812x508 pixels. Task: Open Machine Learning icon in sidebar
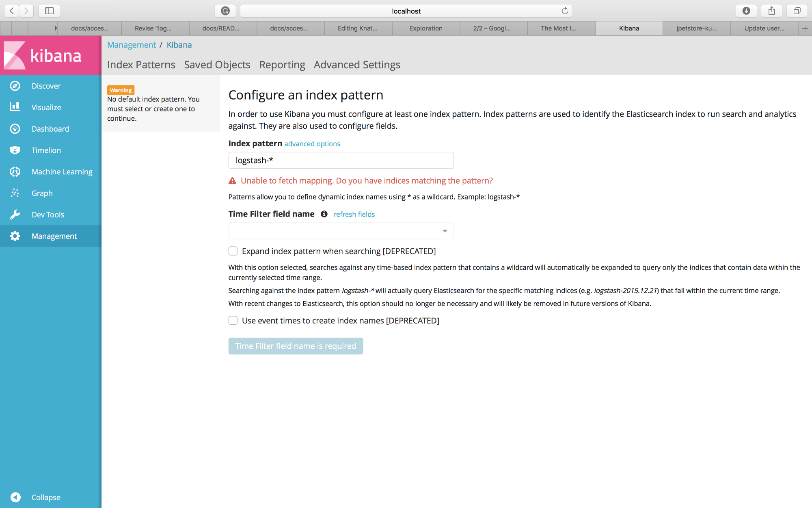[15, 172]
